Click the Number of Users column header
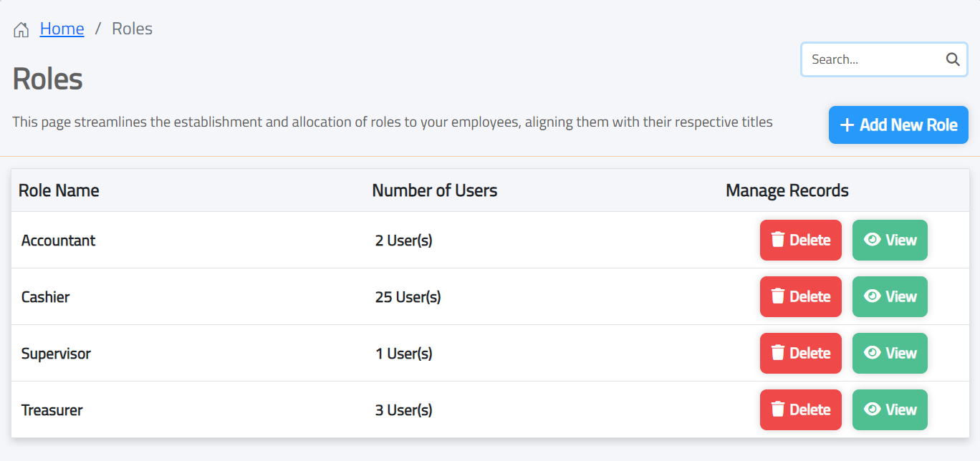This screenshot has height=461, width=980. (434, 190)
